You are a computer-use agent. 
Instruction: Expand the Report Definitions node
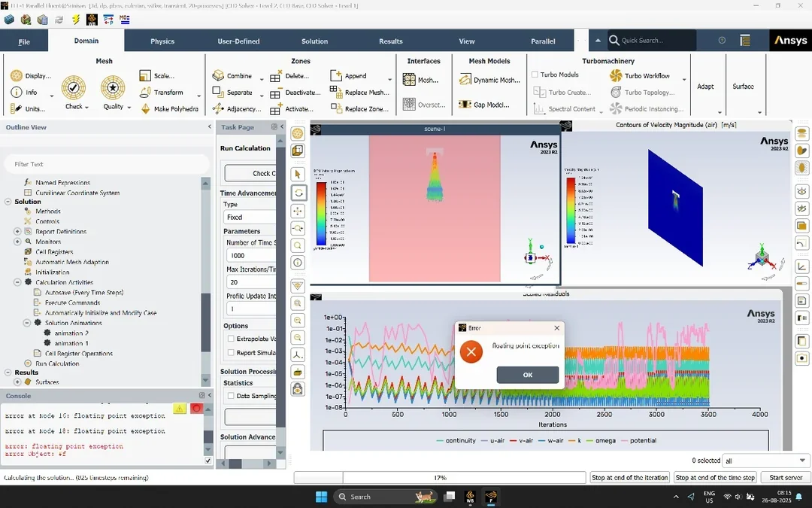(x=17, y=232)
